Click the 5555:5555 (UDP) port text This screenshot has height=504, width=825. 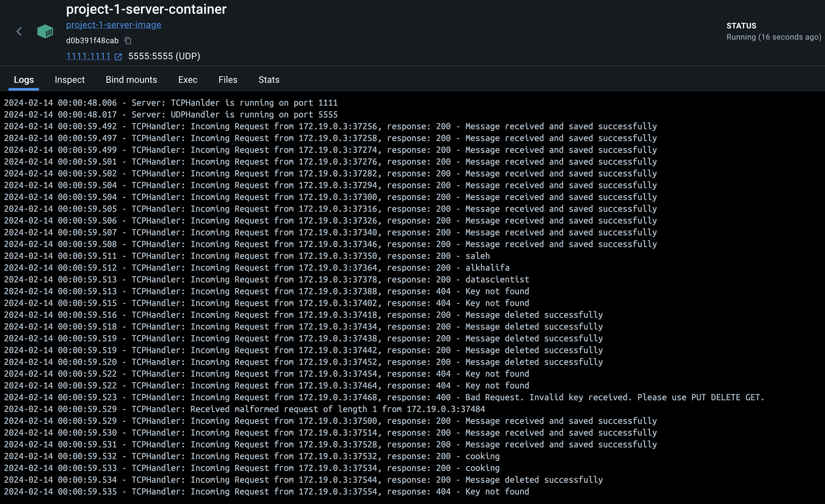point(164,56)
